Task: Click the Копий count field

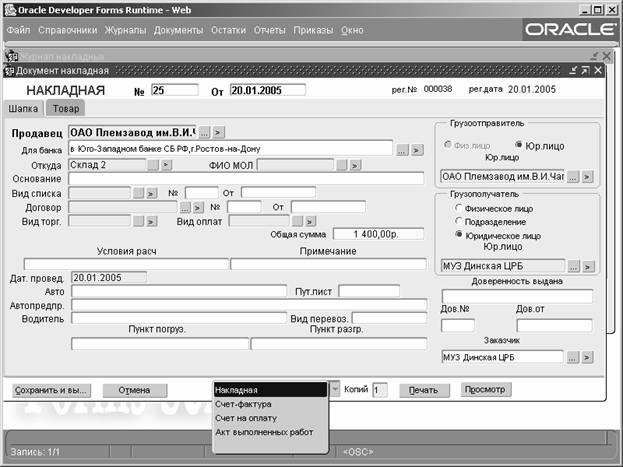Action: (379, 390)
